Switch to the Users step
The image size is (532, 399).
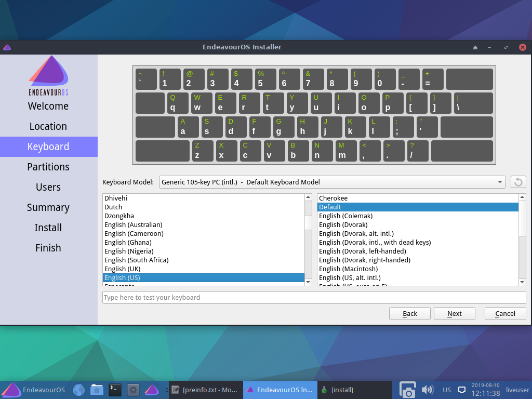pyautogui.click(x=48, y=187)
